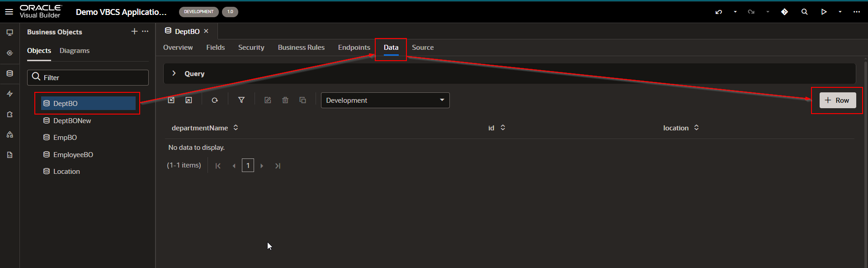Go to the previous results page
The image size is (868, 268).
pyautogui.click(x=234, y=166)
